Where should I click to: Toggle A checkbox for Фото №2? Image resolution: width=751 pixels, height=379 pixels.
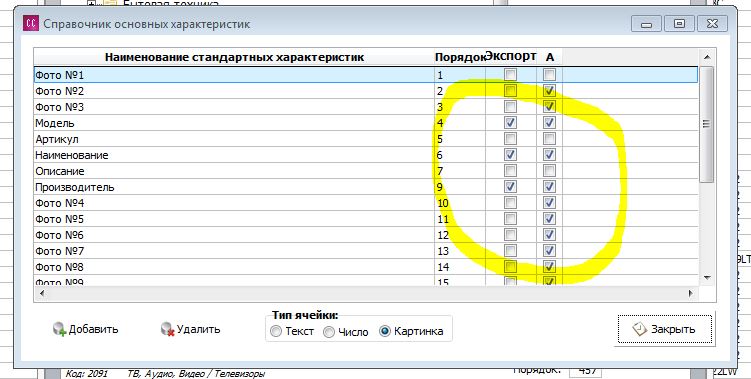(549, 91)
